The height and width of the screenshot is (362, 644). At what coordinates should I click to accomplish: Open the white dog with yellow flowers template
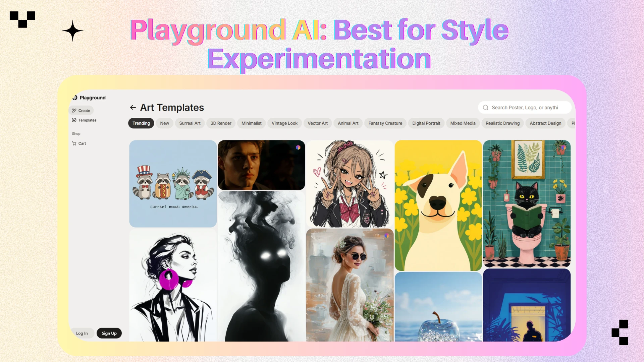[x=438, y=205]
